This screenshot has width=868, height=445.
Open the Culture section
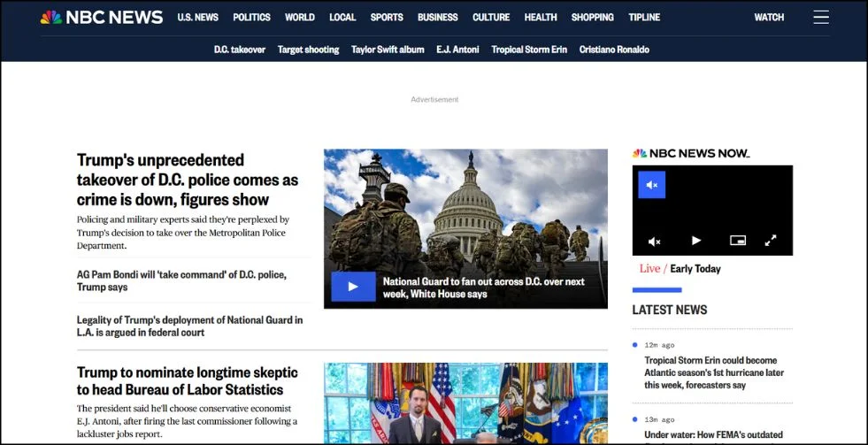491,17
